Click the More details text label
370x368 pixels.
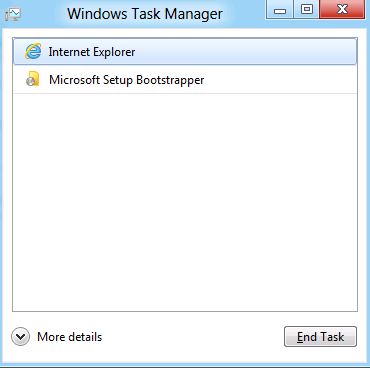(70, 337)
